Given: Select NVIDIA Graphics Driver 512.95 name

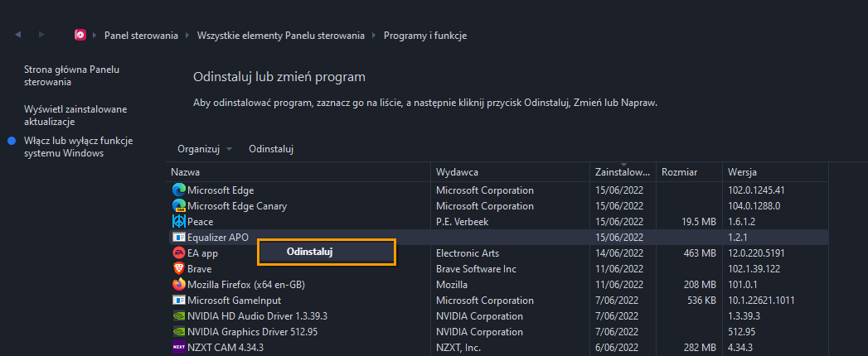Looking at the screenshot, I should click(x=252, y=332).
